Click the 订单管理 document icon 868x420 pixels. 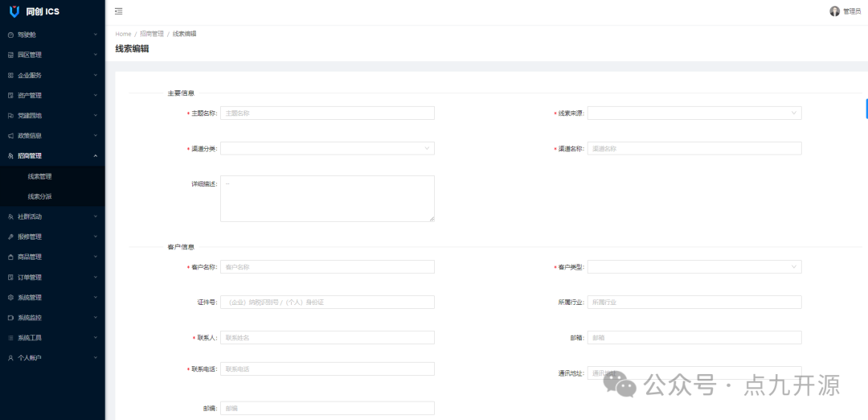[x=10, y=277]
